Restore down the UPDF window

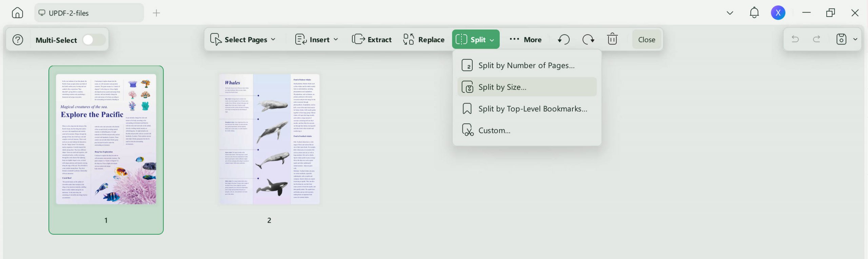point(831,13)
